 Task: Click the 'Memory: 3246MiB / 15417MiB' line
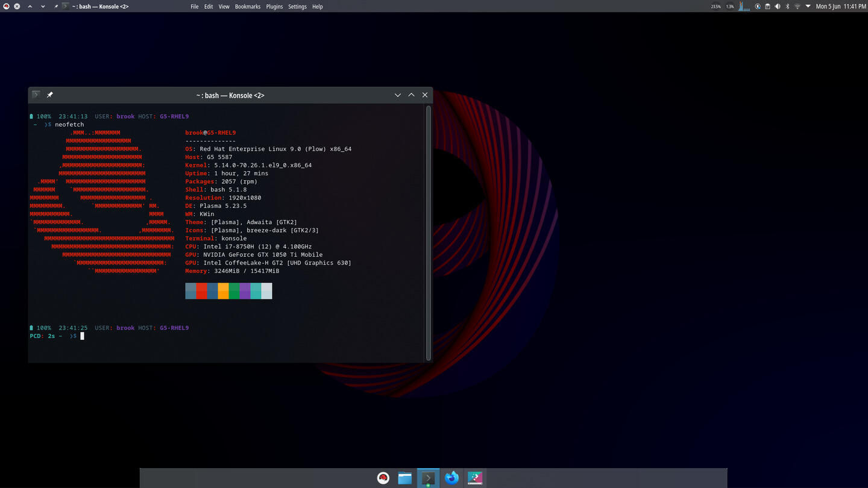point(232,271)
